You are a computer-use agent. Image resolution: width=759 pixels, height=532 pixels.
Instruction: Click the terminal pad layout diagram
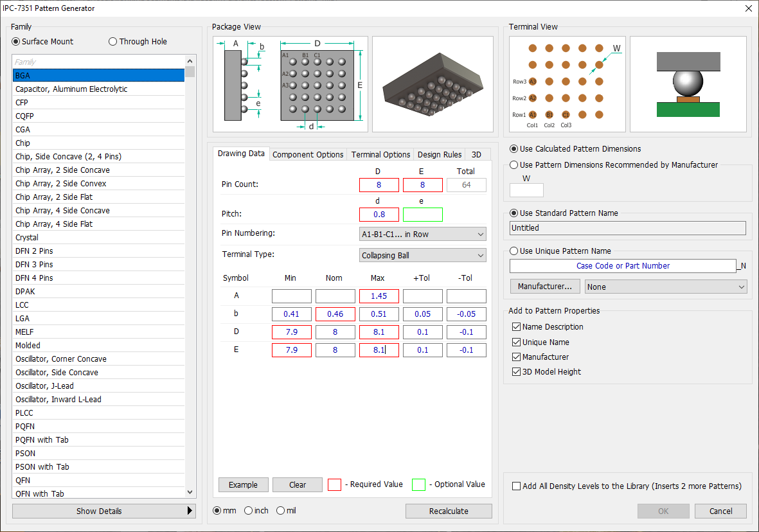tap(567, 84)
